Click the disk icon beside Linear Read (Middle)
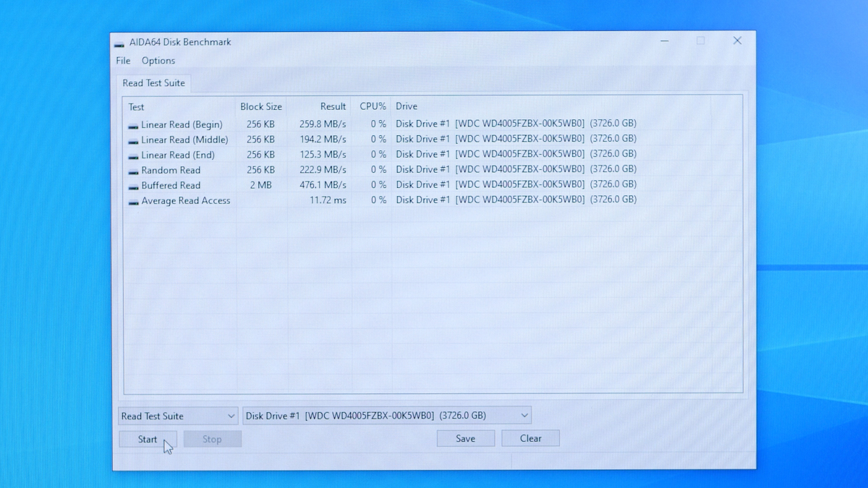The width and height of the screenshot is (868, 488). tap(133, 140)
